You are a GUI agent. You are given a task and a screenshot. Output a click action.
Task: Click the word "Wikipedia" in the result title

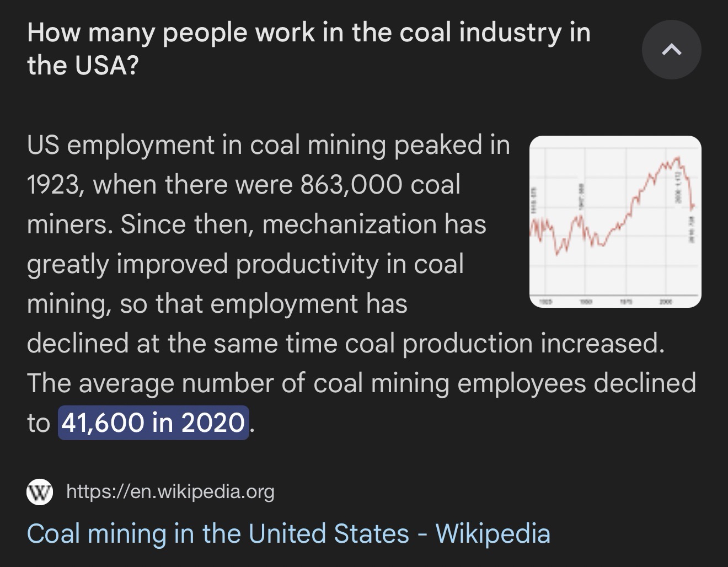tap(493, 534)
